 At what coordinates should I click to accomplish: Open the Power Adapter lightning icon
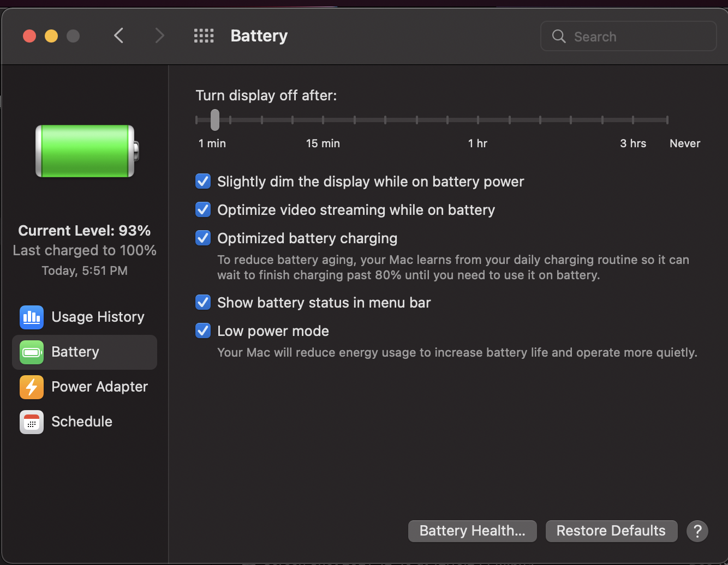pos(32,387)
